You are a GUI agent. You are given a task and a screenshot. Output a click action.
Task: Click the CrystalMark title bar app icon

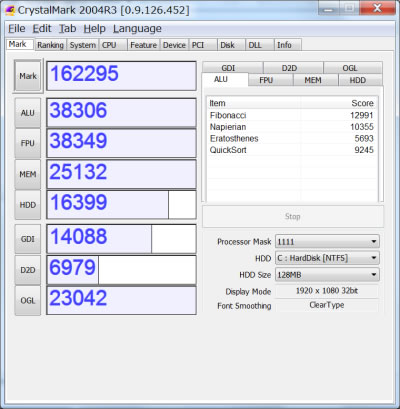point(10,10)
